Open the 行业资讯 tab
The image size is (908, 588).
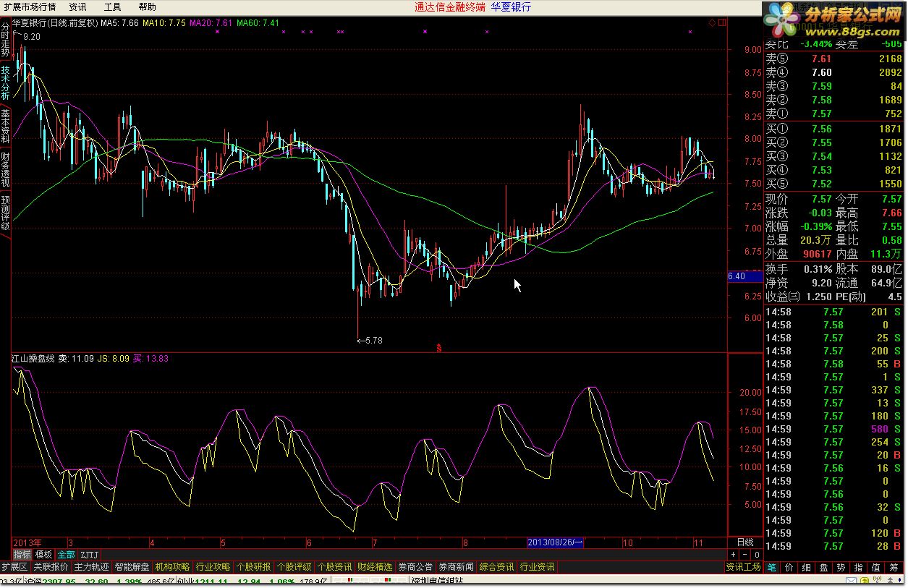coord(537,567)
